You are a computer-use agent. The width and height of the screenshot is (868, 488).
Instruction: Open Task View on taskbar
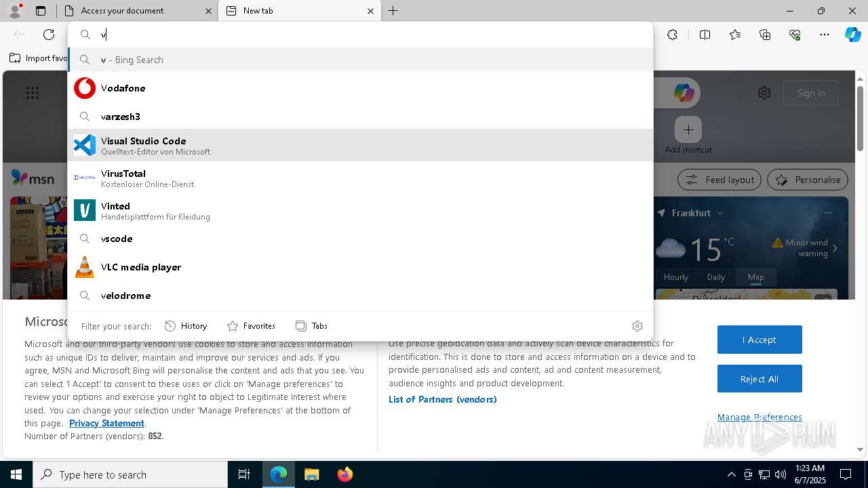pos(244,474)
